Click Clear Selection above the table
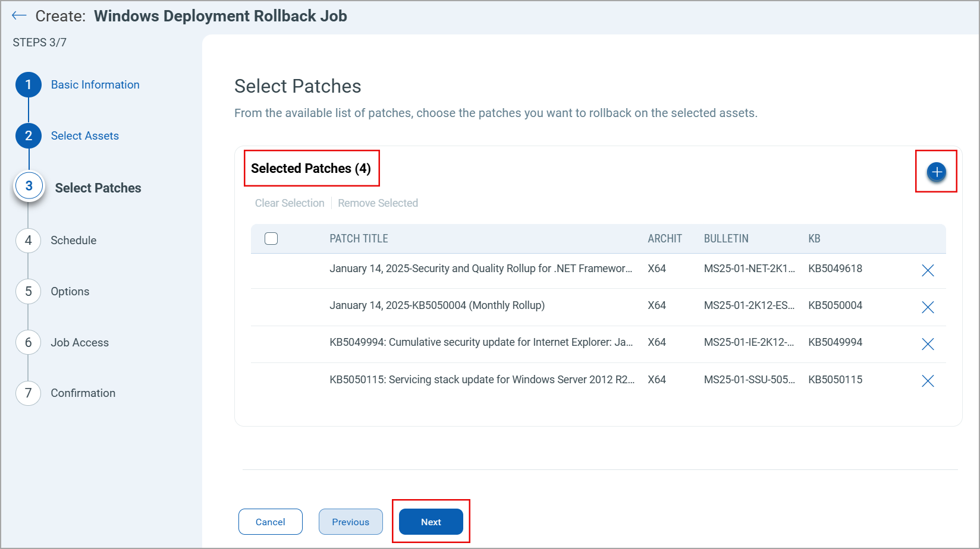 (290, 203)
